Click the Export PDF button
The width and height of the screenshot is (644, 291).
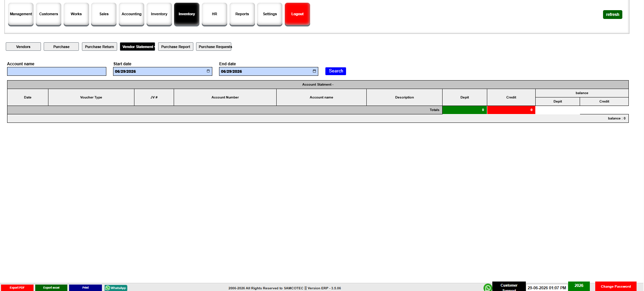(17, 288)
